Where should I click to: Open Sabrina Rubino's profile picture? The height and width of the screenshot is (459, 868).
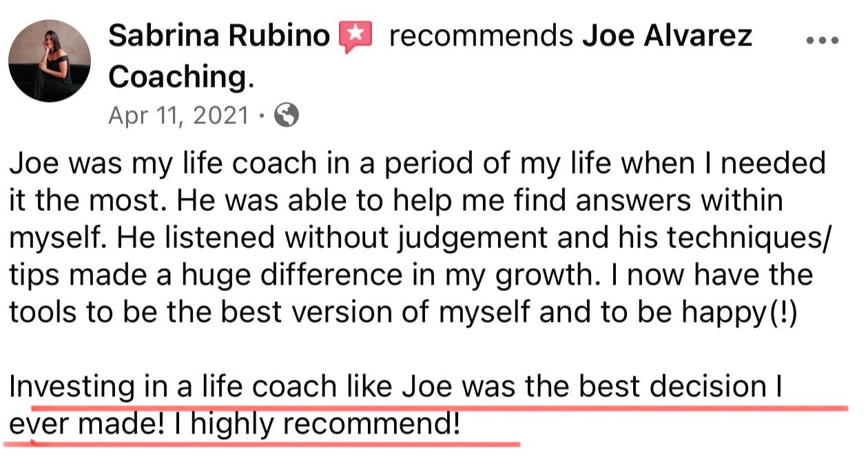pyautogui.click(x=50, y=61)
